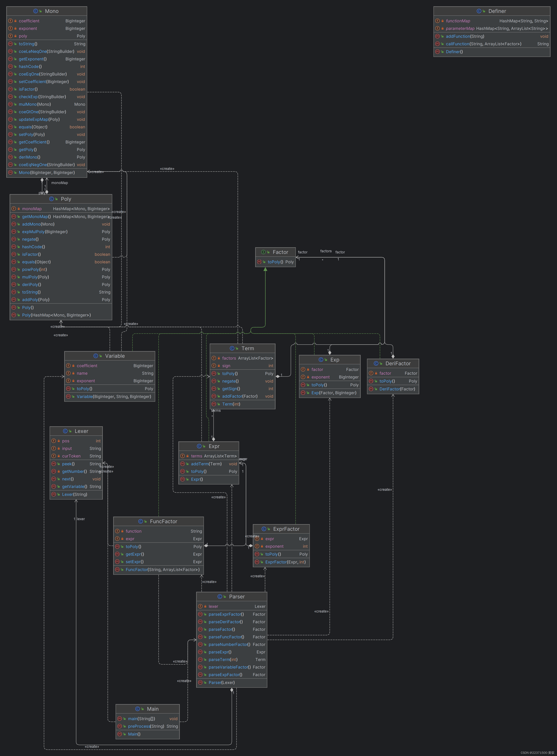
Task: Select deriPoly() method in Poly class
Action: pyautogui.click(x=31, y=284)
